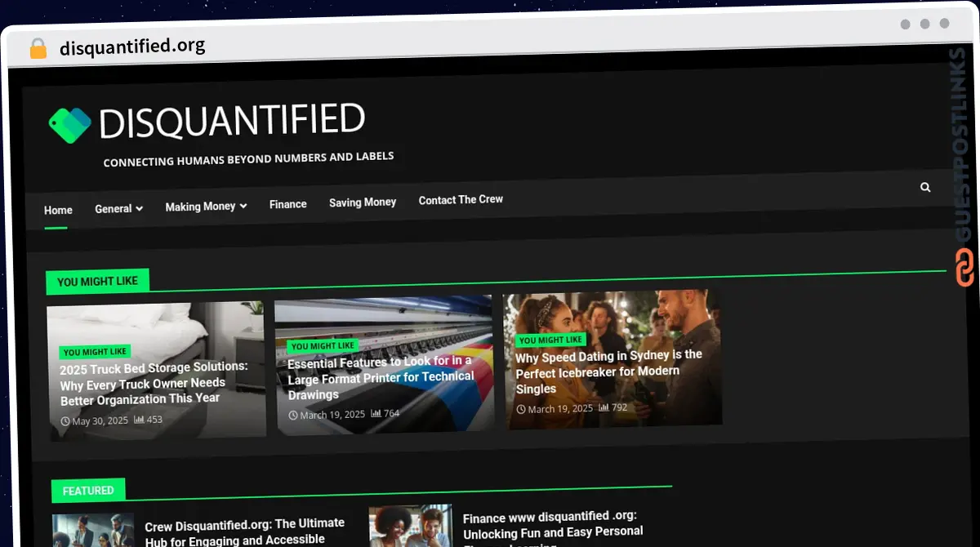The width and height of the screenshot is (980, 547).
Task: Click the views bar-chart icon beside 764
Action: (x=376, y=414)
